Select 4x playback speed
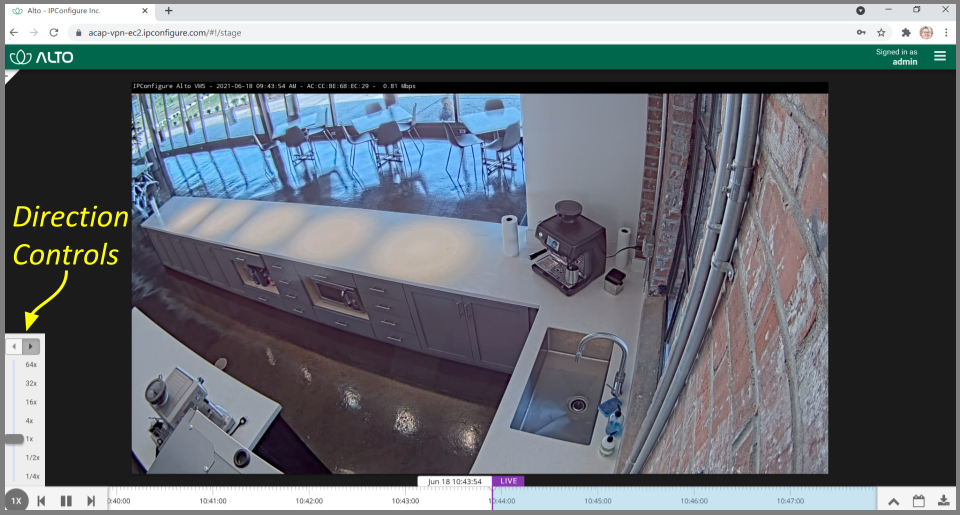 29,421
